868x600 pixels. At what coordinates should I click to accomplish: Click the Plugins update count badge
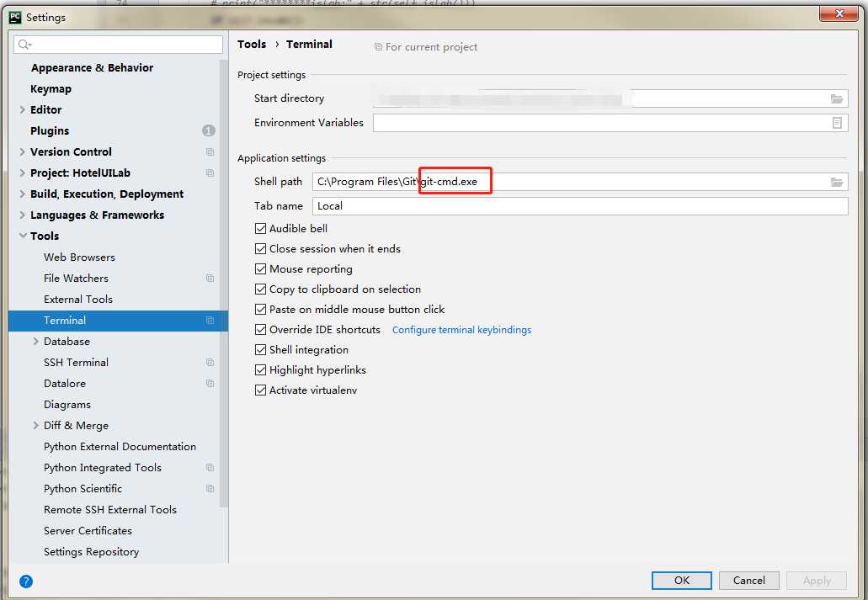click(x=208, y=130)
